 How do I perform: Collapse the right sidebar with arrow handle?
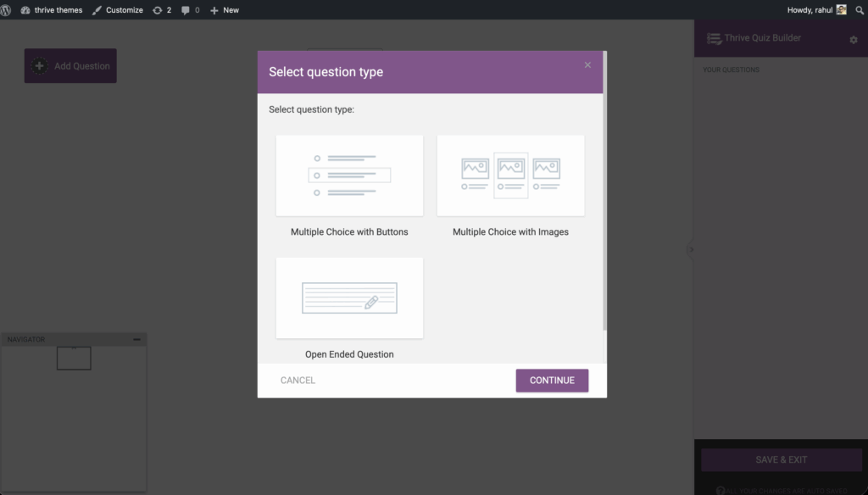pyautogui.click(x=691, y=249)
